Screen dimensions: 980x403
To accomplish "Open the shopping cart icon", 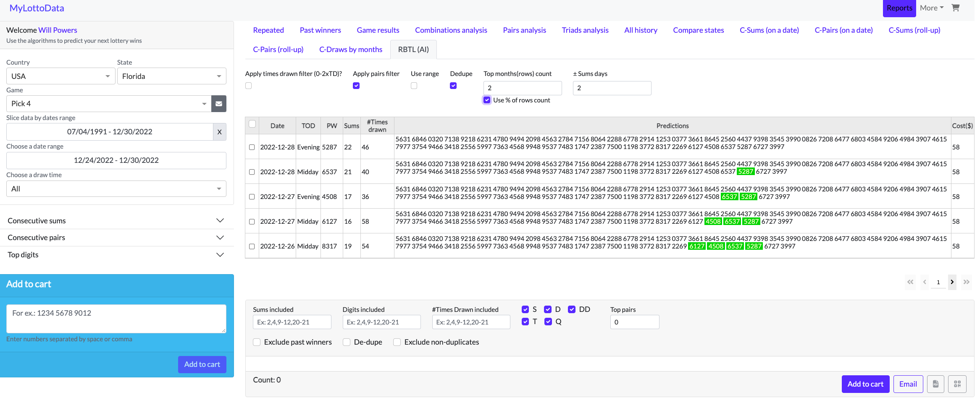I will [x=955, y=8].
